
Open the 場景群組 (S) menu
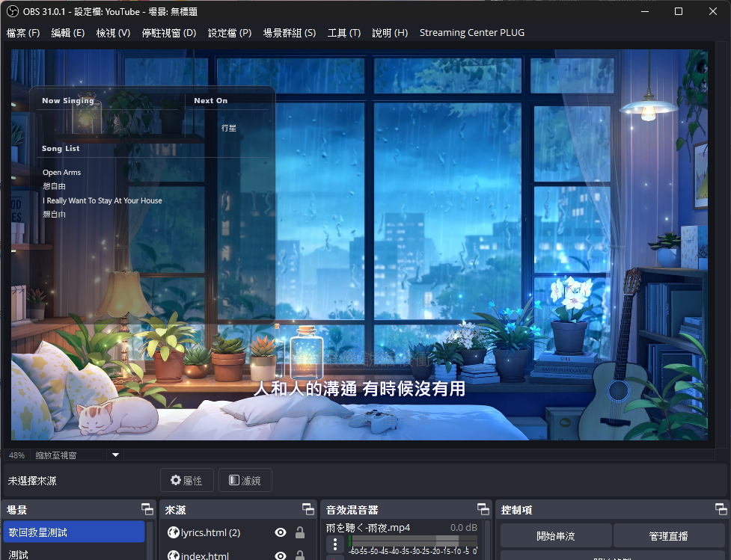pyautogui.click(x=289, y=33)
